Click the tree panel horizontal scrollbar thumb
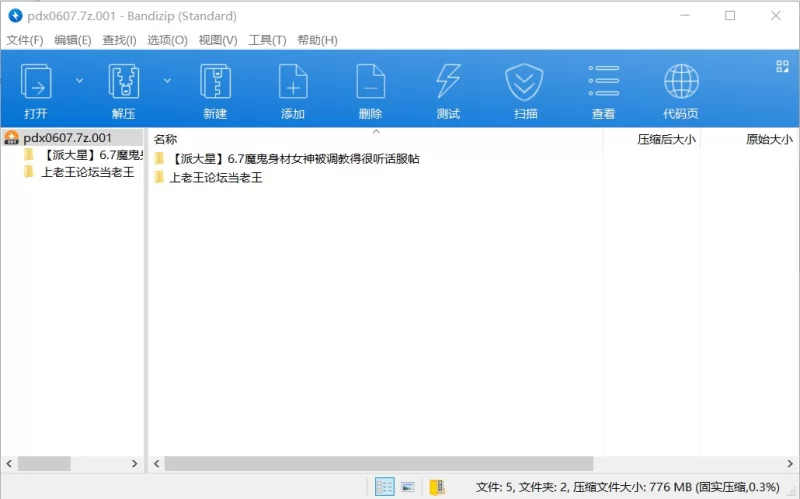 (44, 464)
